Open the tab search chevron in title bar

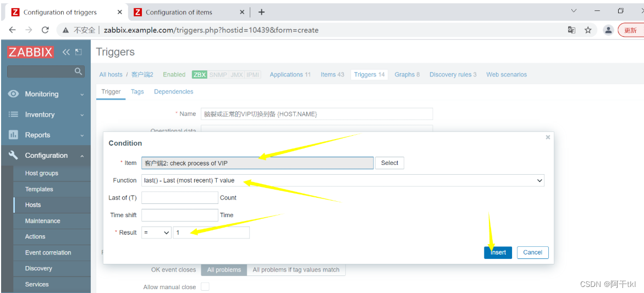pos(574,11)
